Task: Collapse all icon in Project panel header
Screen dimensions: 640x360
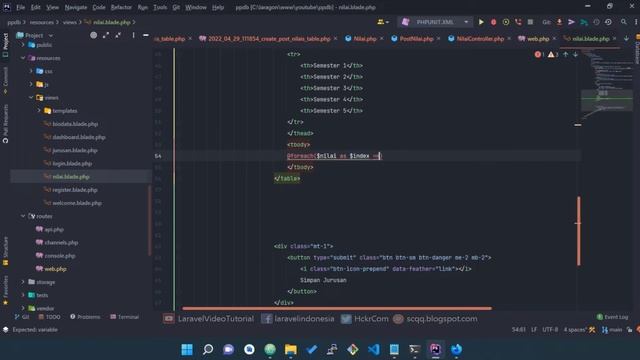Action: click(x=118, y=36)
